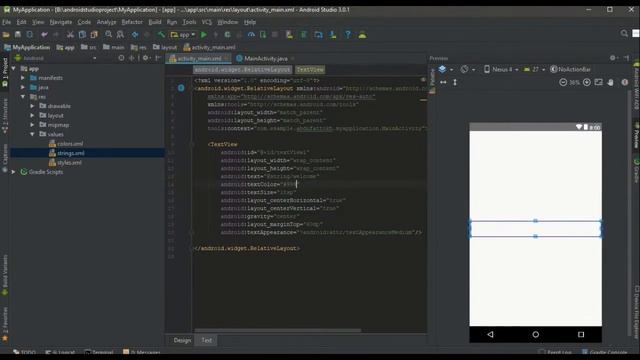Build project with the green hammer icon
The image size is (640, 360).
pos(161,35)
